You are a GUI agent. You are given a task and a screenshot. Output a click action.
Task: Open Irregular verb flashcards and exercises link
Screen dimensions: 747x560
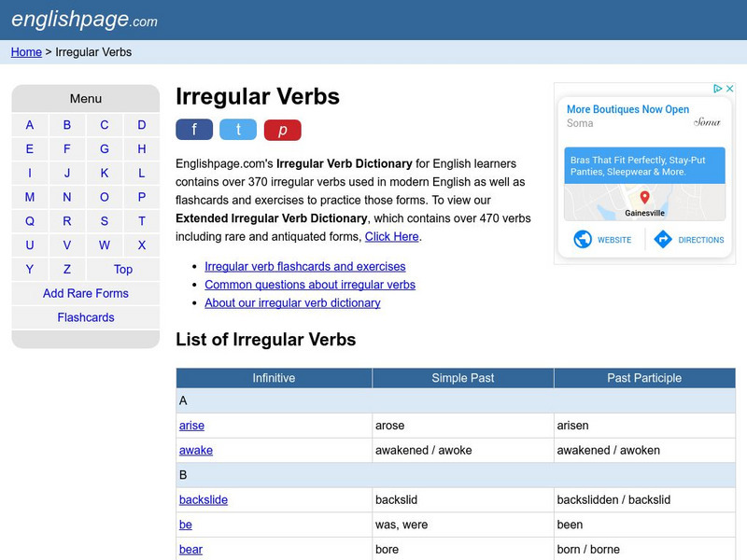[x=305, y=266]
